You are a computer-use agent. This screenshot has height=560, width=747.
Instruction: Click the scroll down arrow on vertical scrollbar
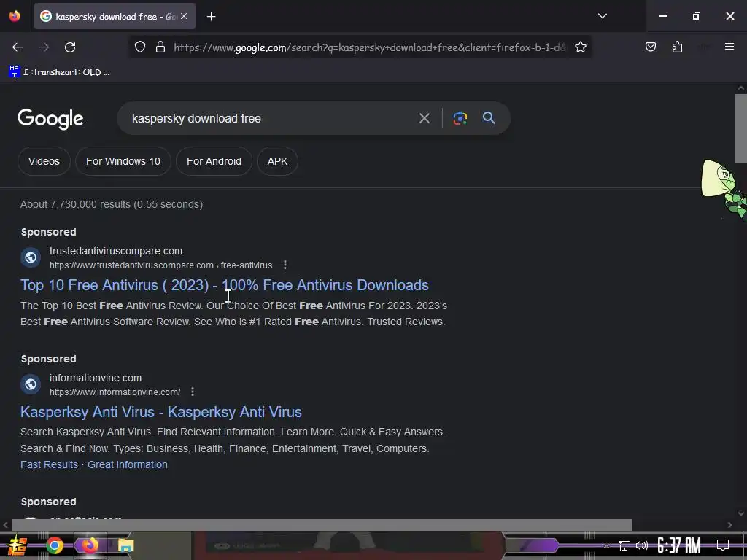(741, 513)
